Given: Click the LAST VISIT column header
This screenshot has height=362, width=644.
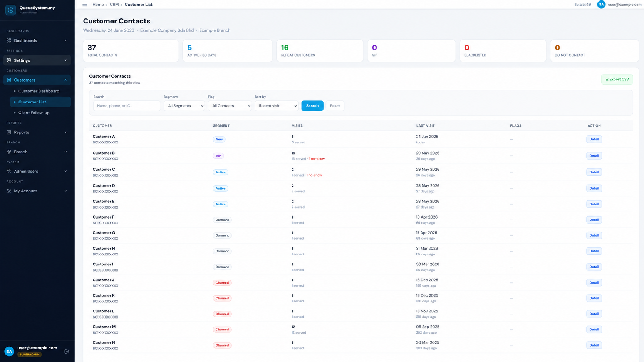Looking at the screenshot, I should coord(425,126).
